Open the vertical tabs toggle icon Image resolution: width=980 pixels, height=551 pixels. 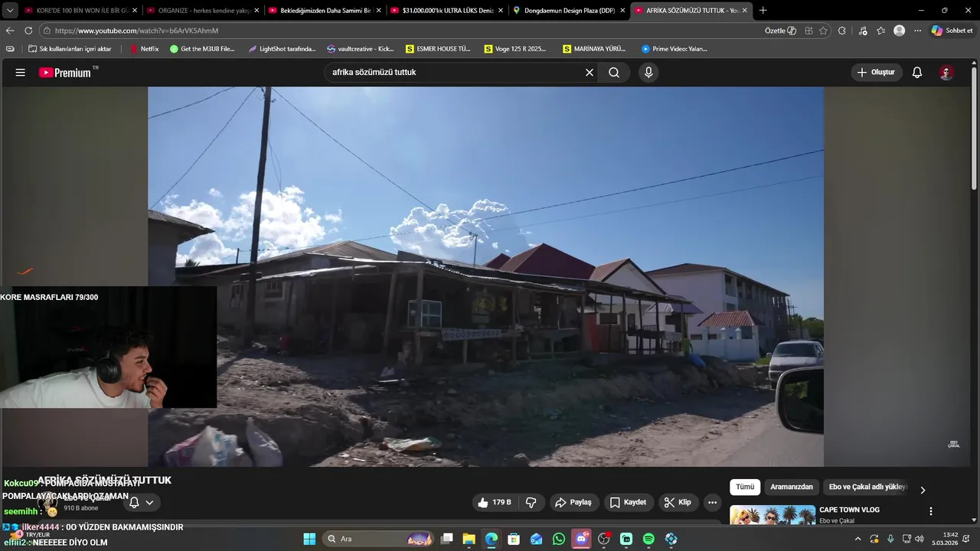[x=10, y=48]
